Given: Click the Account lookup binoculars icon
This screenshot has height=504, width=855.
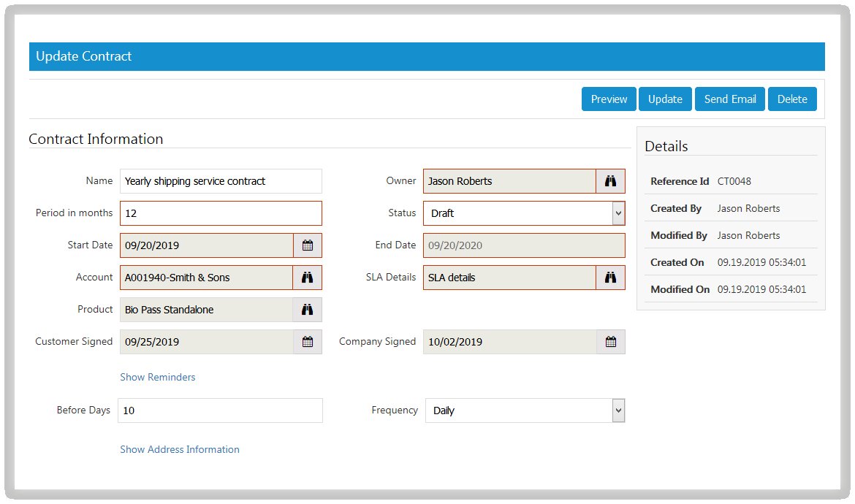Looking at the screenshot, I should [x=308, y=278].
